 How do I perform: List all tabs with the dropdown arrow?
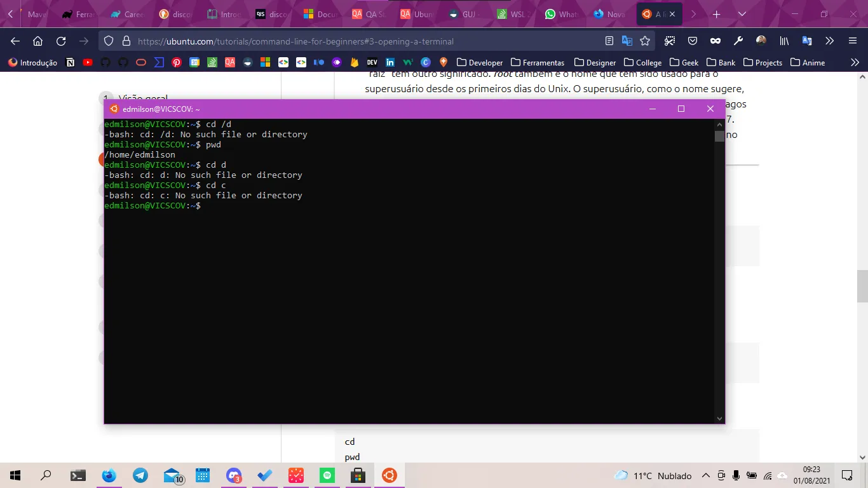(x=742, y=14)
